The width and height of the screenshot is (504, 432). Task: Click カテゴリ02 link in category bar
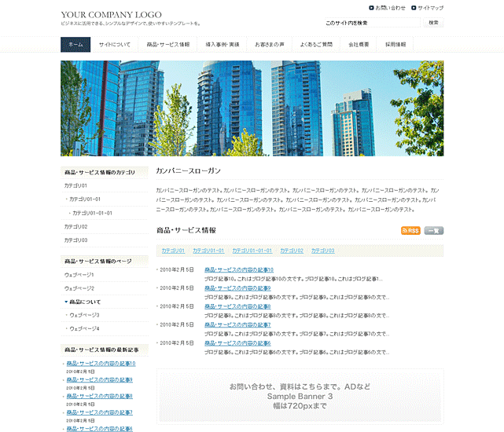click(x=292, y=251)
